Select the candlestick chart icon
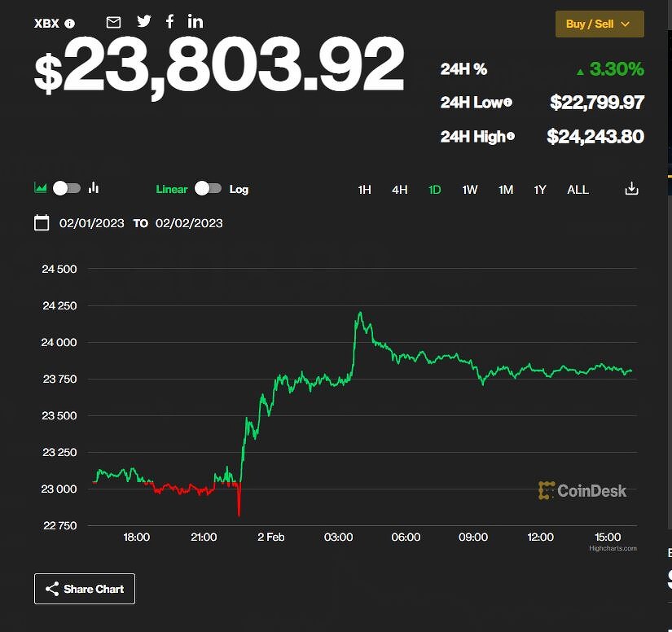This screenshot has height=632, width=672. pyautogui.click(x=94, y=188)
